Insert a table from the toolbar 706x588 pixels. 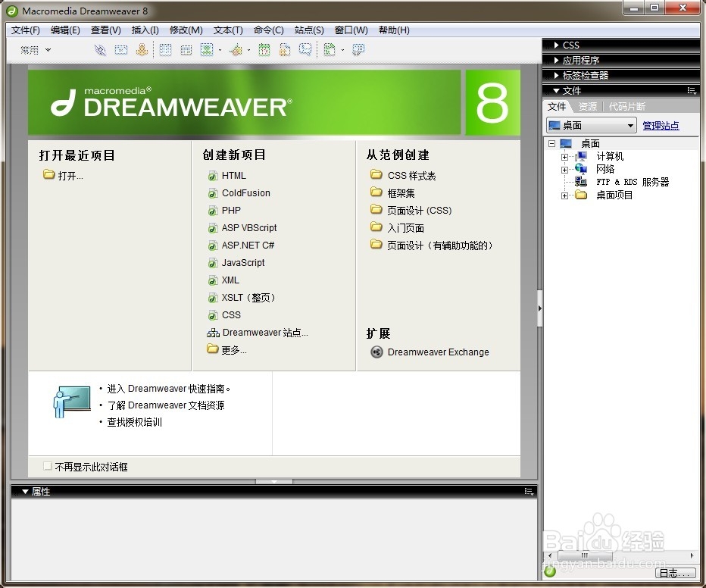tap(165, 49)
